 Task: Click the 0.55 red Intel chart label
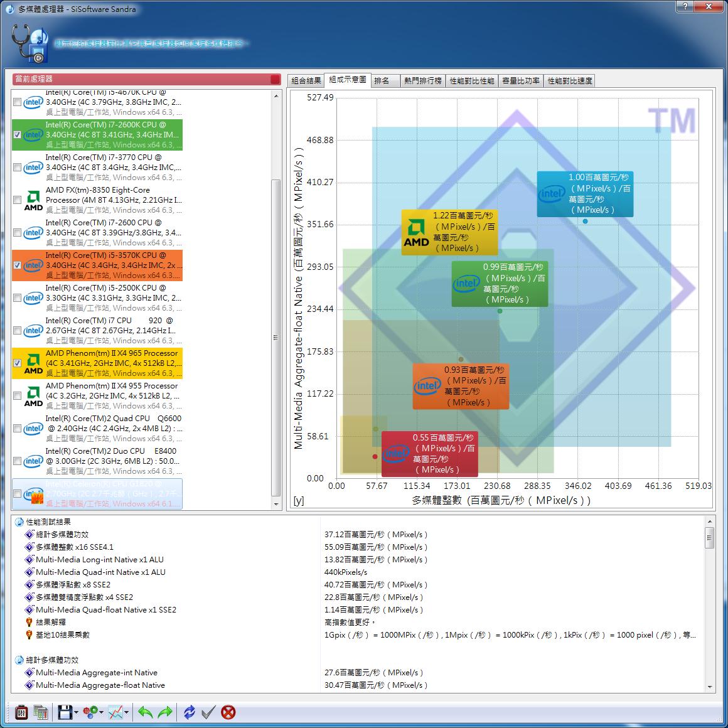[429, 454]
